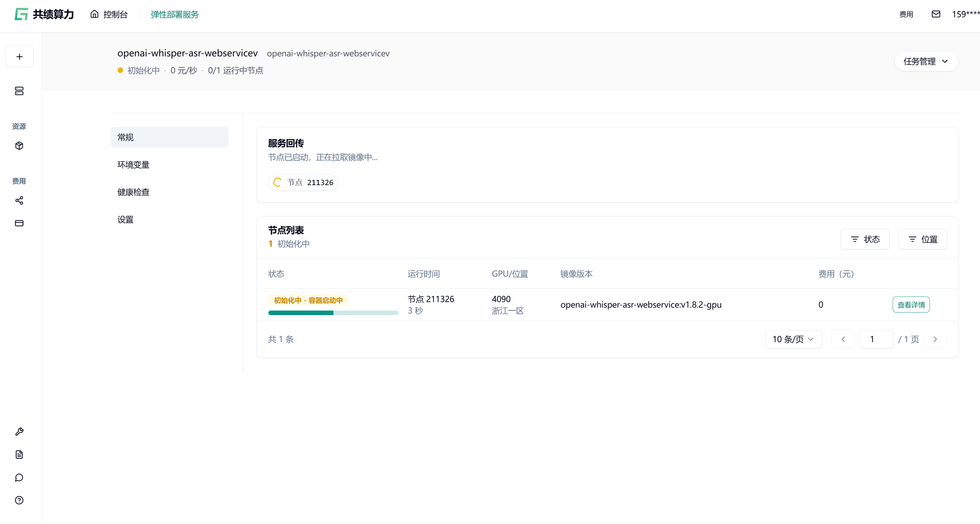Select the 健康检查 tab
Viewport: 980px width, 524px height.
coord(134,192)
